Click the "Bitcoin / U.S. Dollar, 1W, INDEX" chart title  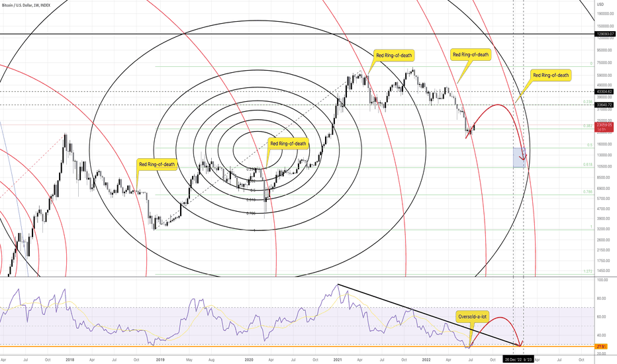pos(26,5)
